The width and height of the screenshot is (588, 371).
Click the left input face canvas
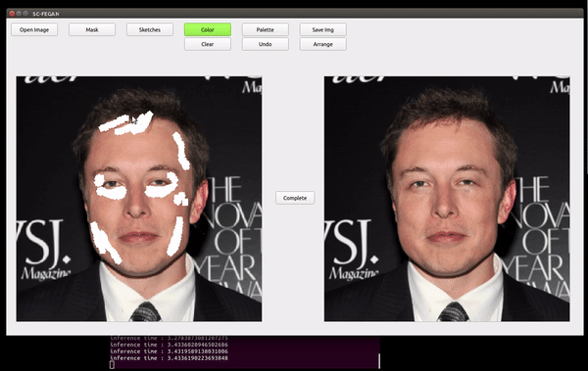point(139,199)
